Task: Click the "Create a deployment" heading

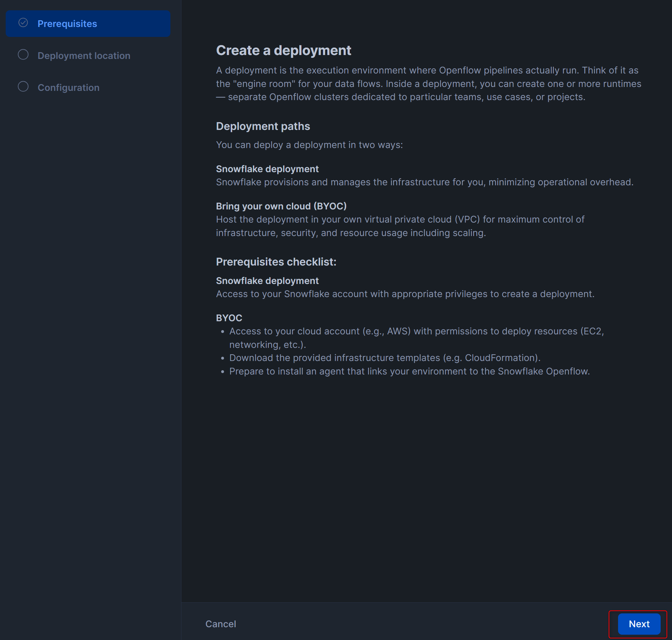Action: tap(284, 50)
